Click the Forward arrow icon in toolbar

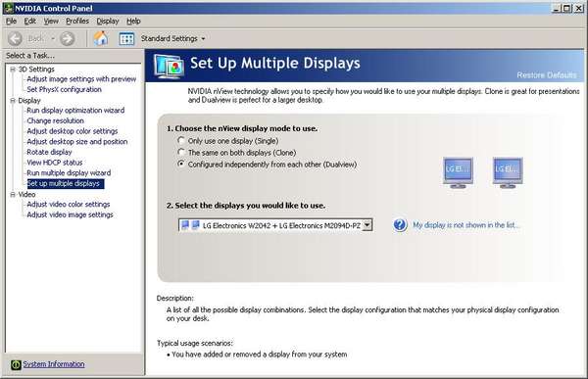coord(67,38)
